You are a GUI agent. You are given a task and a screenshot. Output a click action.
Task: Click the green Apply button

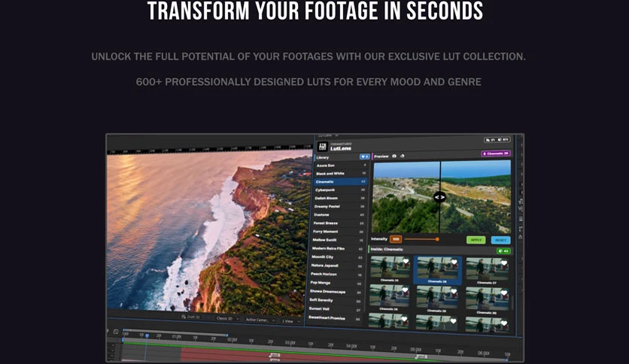(x=476, y=240)
